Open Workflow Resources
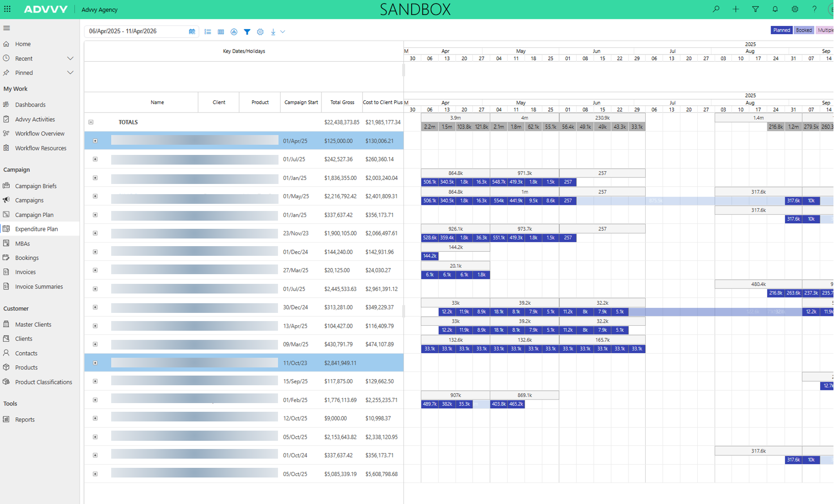 tap(40, 148)
